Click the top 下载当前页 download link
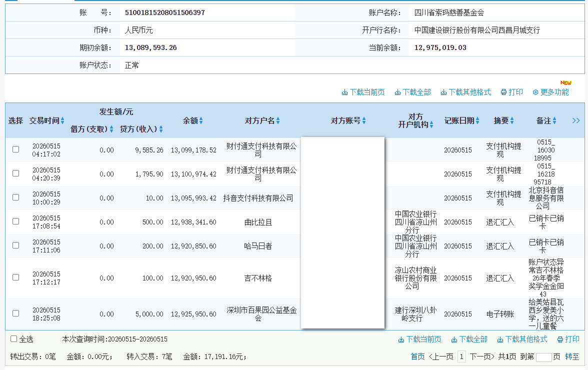The image size is (588, 370). (363, 92)
